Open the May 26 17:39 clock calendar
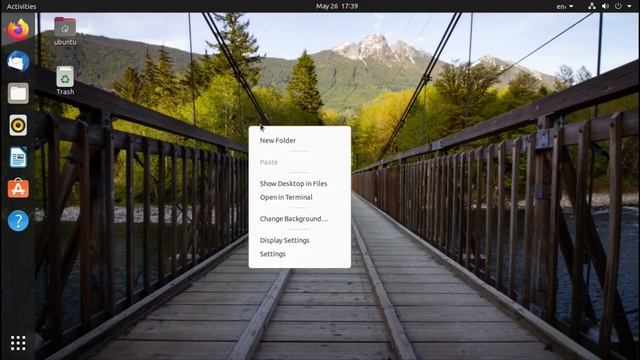The height and width of the screenshot is (360, 640). point(337,6)
